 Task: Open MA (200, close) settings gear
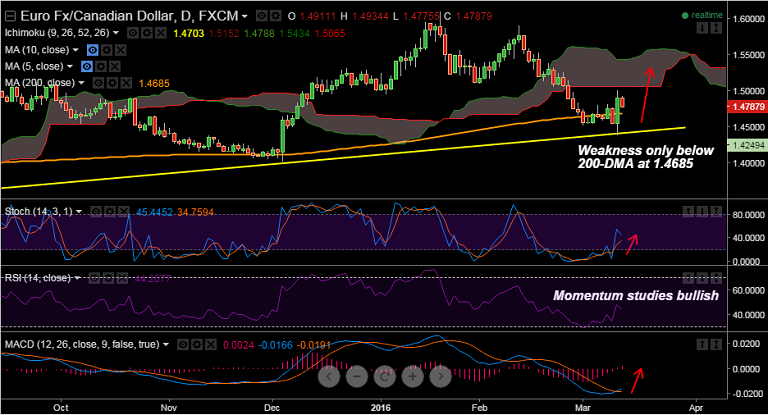pyautogui.click(x=112, y=83)
